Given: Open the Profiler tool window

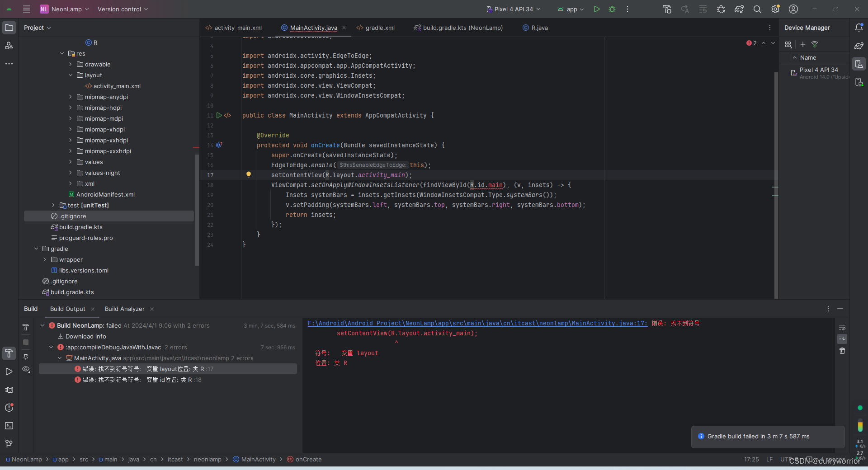Looking at the screenshot, I should pos(9,408).
